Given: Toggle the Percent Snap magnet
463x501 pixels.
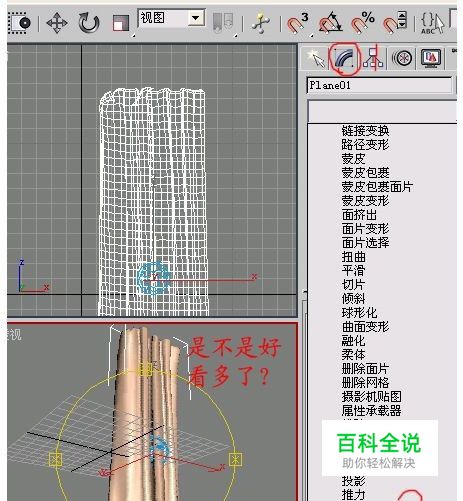Looking at the screenshot, I should coord(363,23).
